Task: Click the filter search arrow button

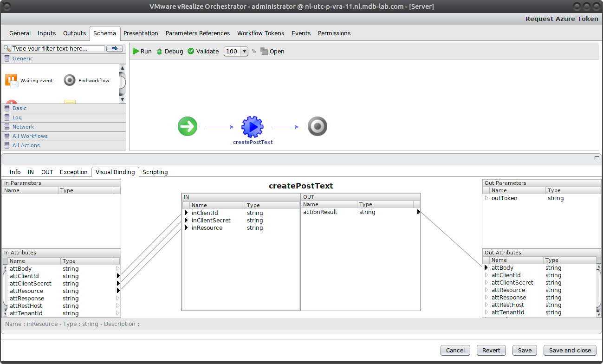Action: pyautogui.click(x=114, y=48)
